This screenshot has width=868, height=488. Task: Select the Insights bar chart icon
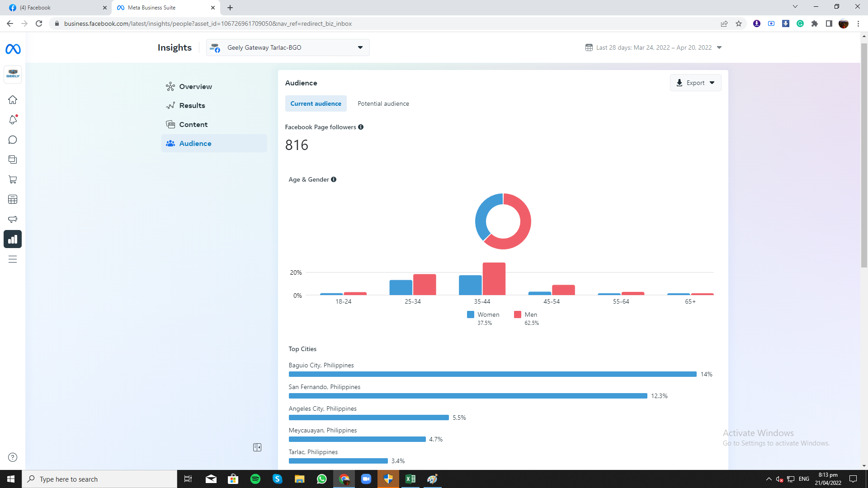[13, 239]
